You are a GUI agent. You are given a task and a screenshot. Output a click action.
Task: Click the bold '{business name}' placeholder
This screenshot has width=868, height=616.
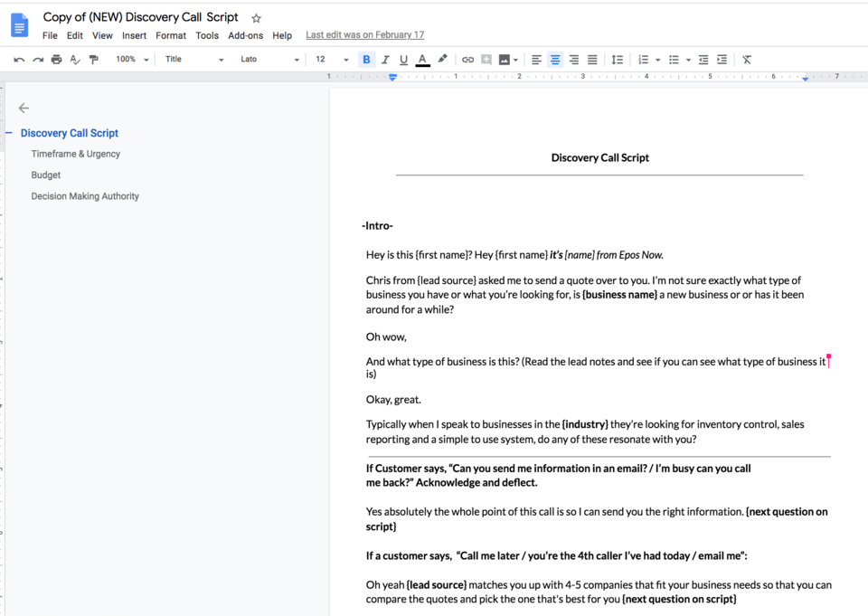(x=619, y=295)
